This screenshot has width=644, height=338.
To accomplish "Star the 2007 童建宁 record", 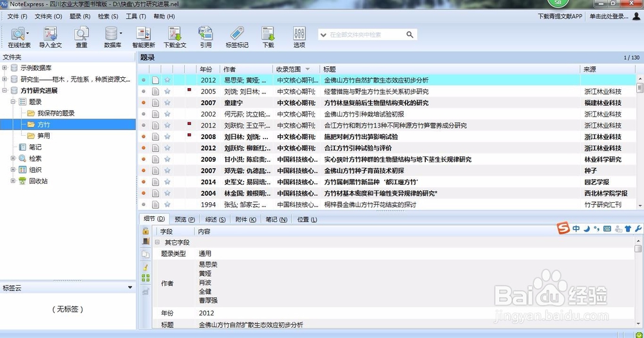I will [x=167, y=102].
